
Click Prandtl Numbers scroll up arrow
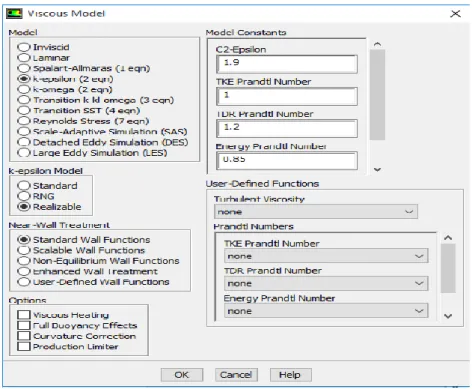[x=448, y=238]
